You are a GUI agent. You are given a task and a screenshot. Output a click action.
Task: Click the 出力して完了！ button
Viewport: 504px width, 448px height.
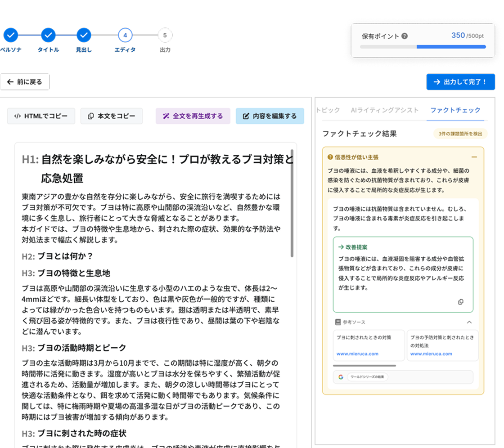point(460,82)
